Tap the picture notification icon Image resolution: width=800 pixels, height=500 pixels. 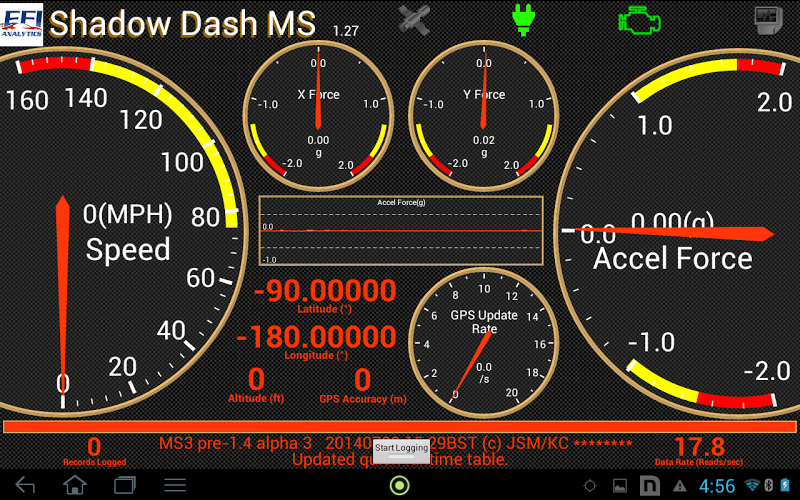[620, 486]
